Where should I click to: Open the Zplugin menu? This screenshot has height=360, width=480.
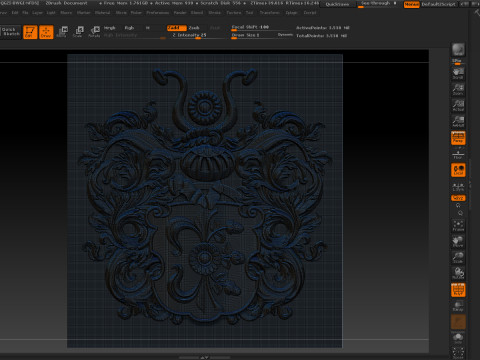point(292,13)
